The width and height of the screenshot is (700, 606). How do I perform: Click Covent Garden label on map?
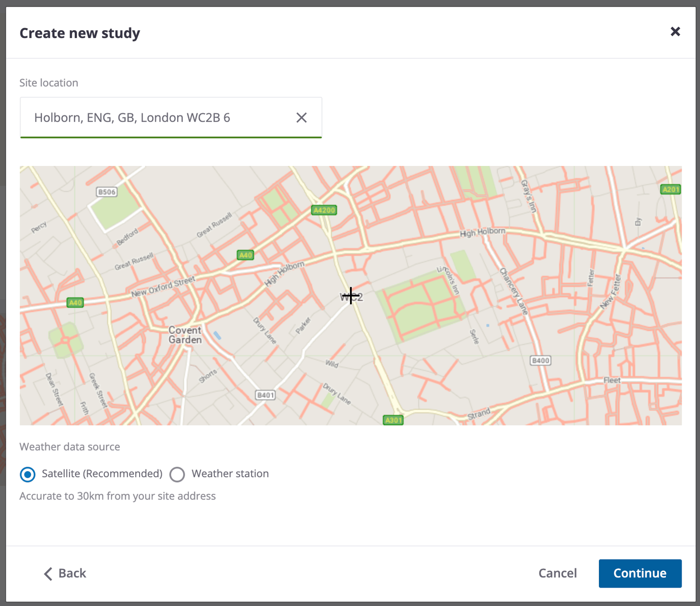[185, 335]
